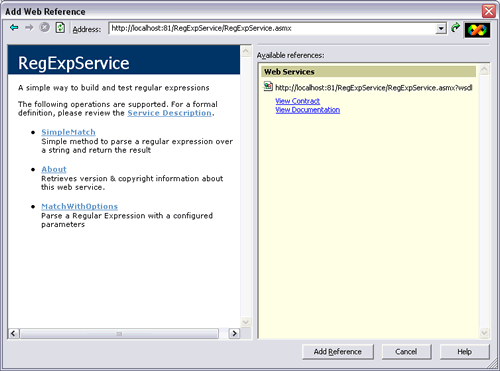This screenshot has height=371, width=500.
Task: Click View Contract link
Action: click(x=298, y=101)
